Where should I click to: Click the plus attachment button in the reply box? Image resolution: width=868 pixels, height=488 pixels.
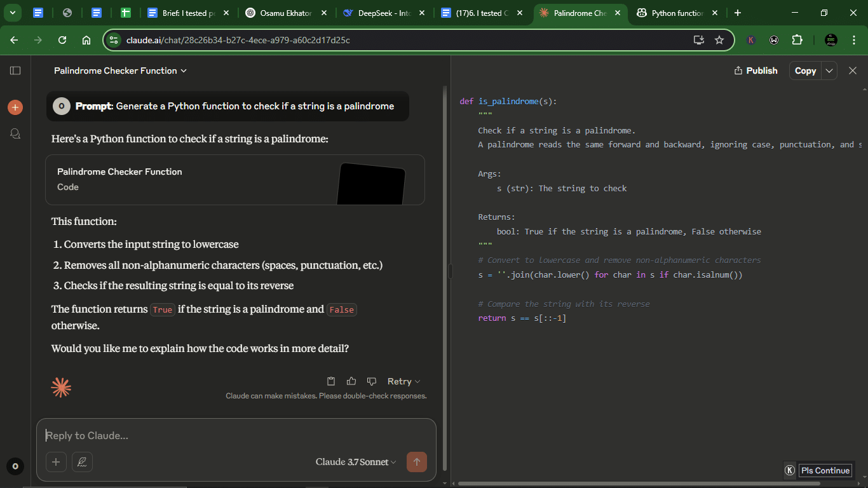[56, 462]
